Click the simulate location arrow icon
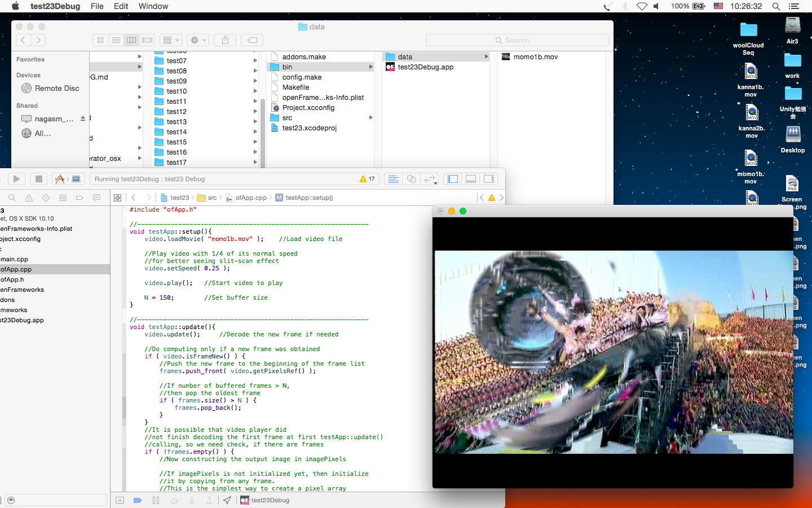The height and width of the screenshot is (508, 812). tap(227, 500)
